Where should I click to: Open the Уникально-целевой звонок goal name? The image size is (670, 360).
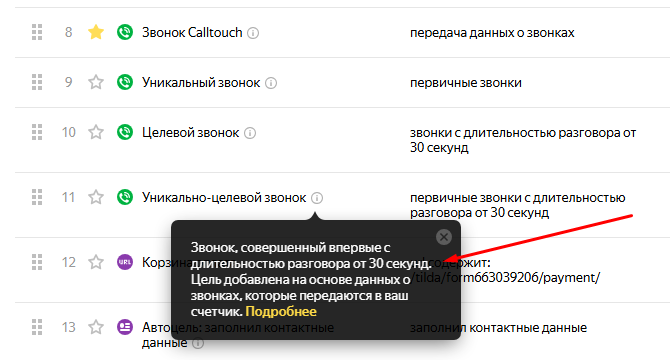tap(224, 198)
